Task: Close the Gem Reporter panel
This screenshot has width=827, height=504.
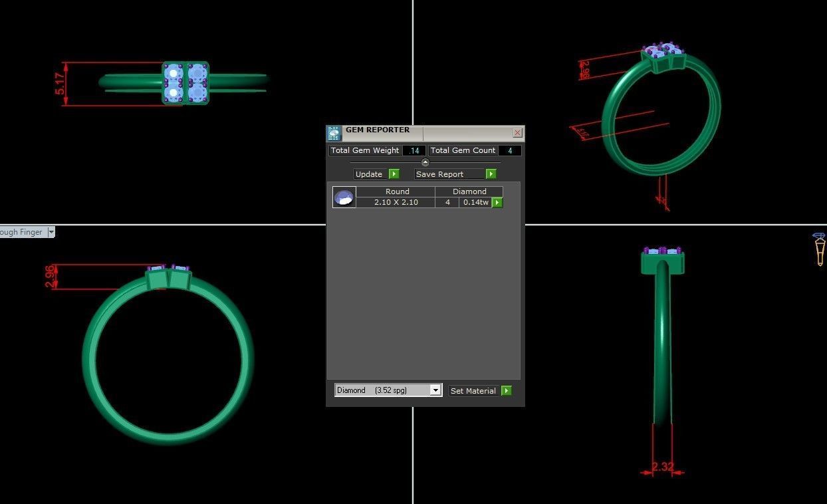Action: 517,133
